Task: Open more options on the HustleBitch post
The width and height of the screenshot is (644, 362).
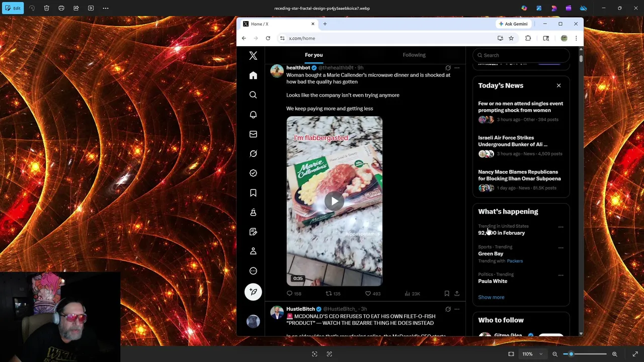Action: coord(457,309)
